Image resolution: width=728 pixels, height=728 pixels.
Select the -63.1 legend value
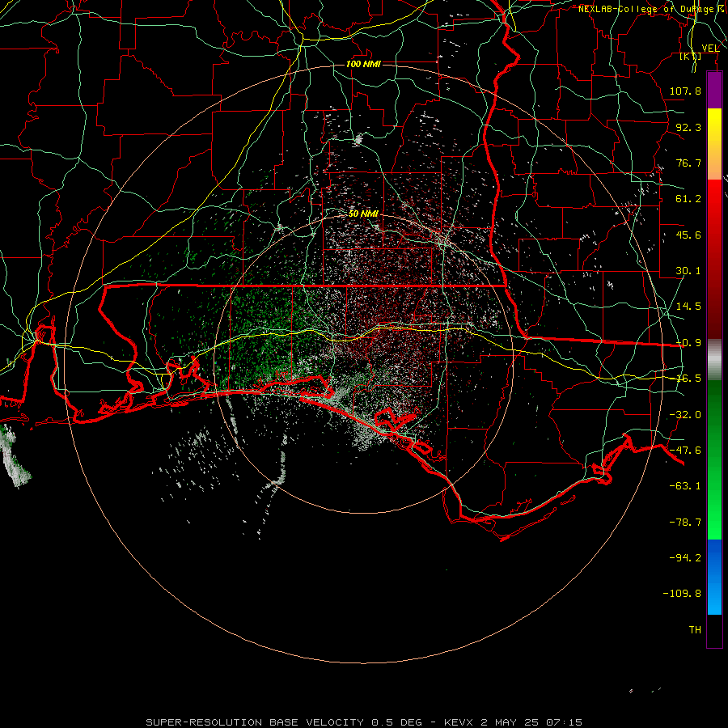[685, 486]
